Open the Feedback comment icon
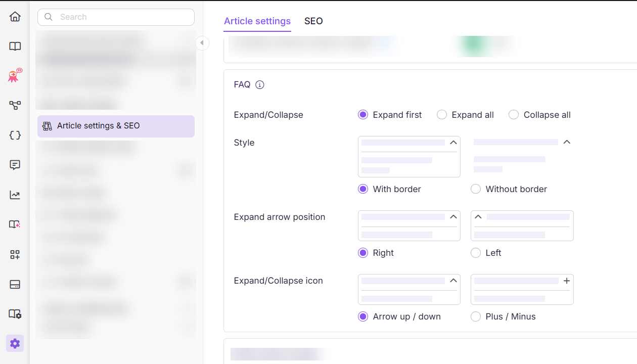637x364 pixels. tap(15, 165)
